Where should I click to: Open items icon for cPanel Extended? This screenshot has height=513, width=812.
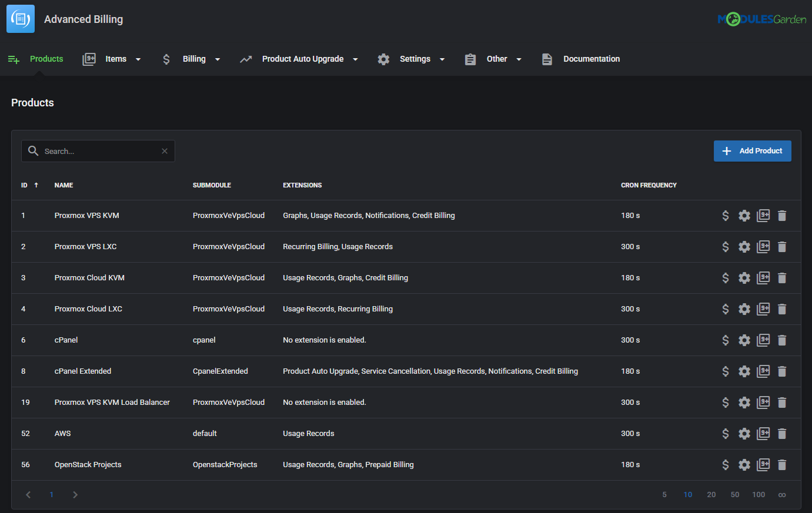(x=763, y=371)
